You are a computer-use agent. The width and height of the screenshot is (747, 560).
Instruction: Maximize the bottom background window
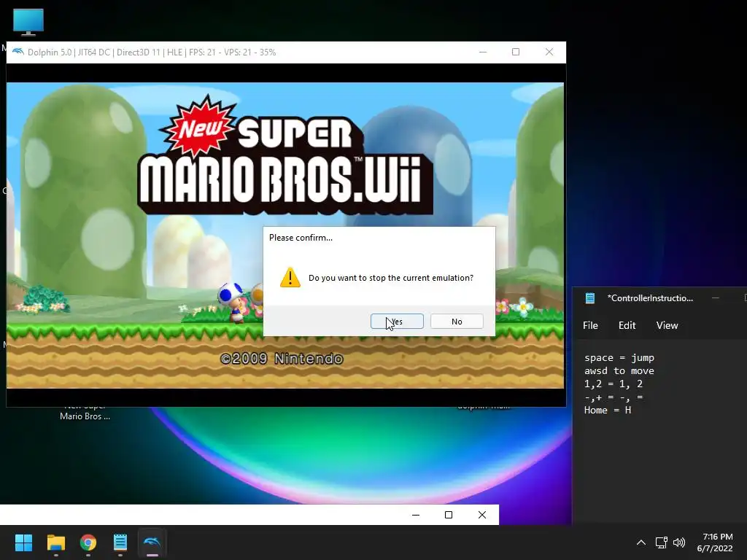(449, 515)
